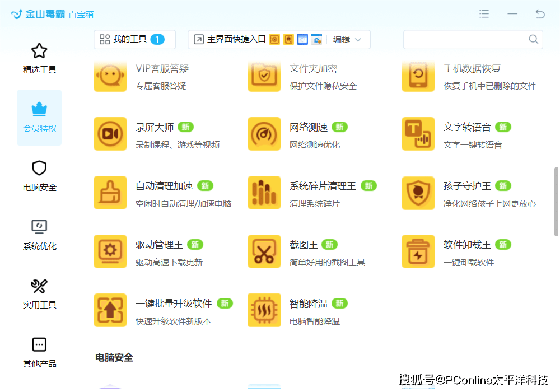The height and width of the screenshot is (392, 560).
Task: Click the 主界面快捷入口 label
Action: pos(236,39)
